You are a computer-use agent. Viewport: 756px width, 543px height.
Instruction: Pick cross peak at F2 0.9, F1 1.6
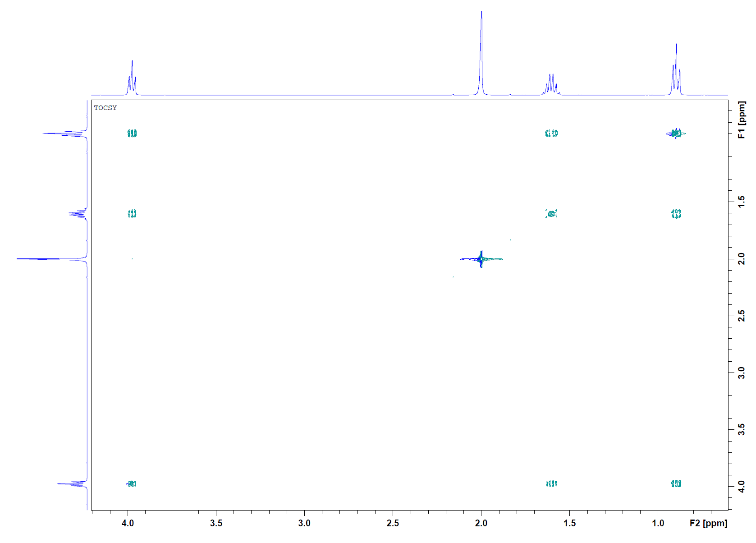coord(676,214)
